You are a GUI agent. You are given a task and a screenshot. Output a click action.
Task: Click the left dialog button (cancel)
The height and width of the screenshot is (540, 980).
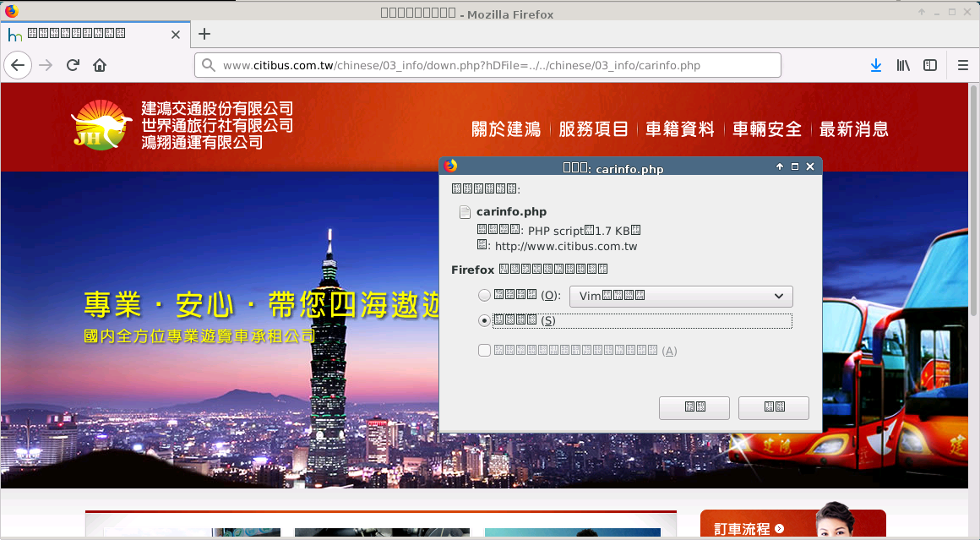[694, 407]
